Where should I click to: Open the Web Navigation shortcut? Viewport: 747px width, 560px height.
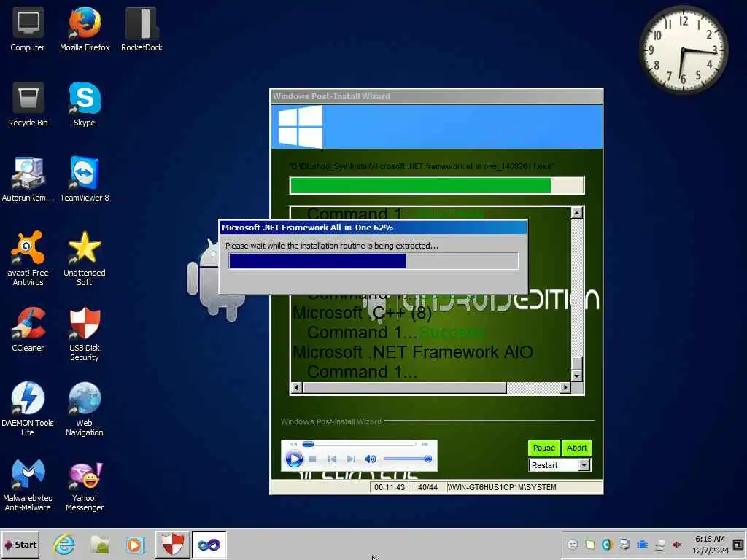pos(85,408)
